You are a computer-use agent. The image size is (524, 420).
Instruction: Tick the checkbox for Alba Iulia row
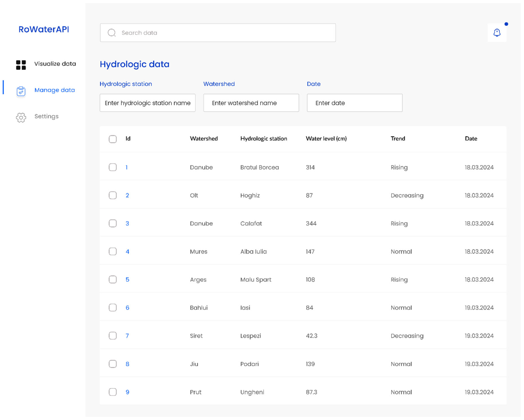(x=113, y=251)
